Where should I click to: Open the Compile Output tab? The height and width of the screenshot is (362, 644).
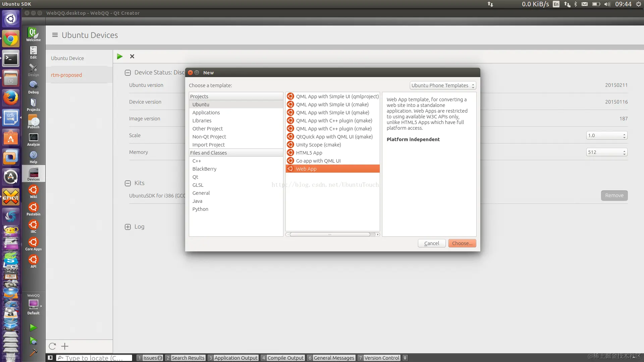point(285,358)
